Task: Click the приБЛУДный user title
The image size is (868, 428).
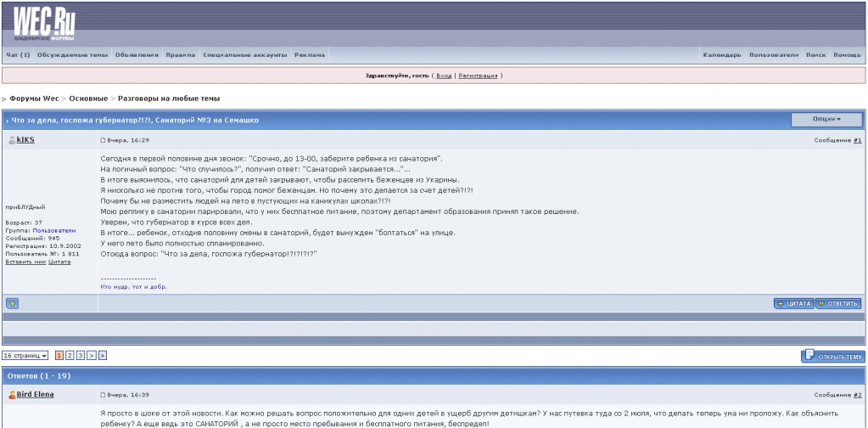Action: pos(25,207)
